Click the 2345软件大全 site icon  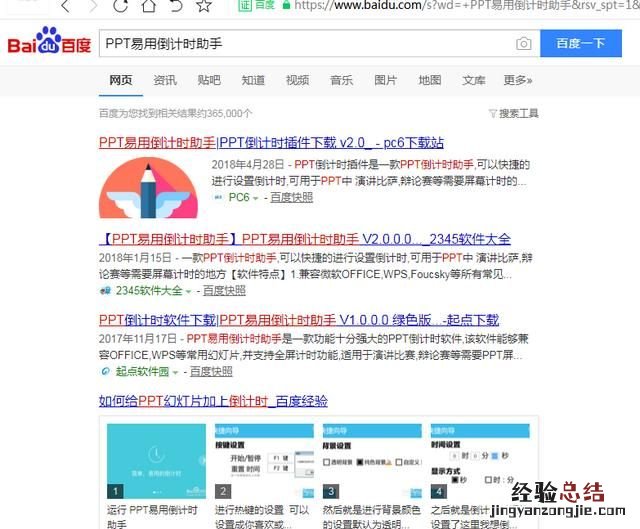tap(105, 291)
